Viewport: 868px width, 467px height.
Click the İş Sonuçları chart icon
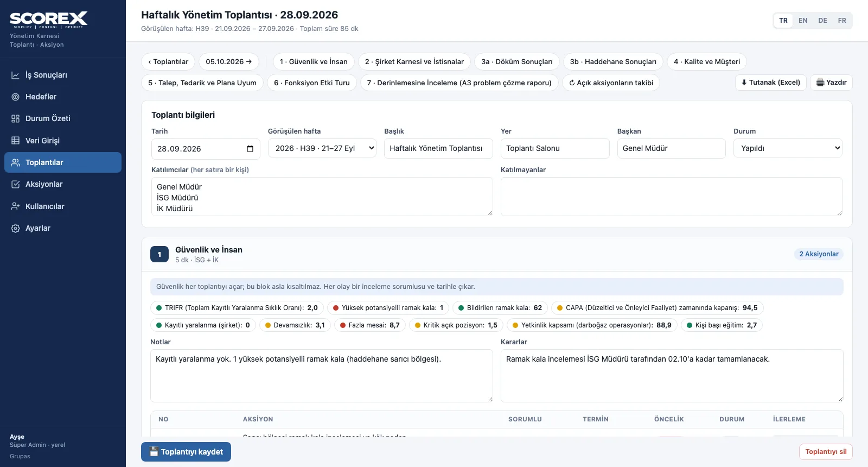point(15,75)
